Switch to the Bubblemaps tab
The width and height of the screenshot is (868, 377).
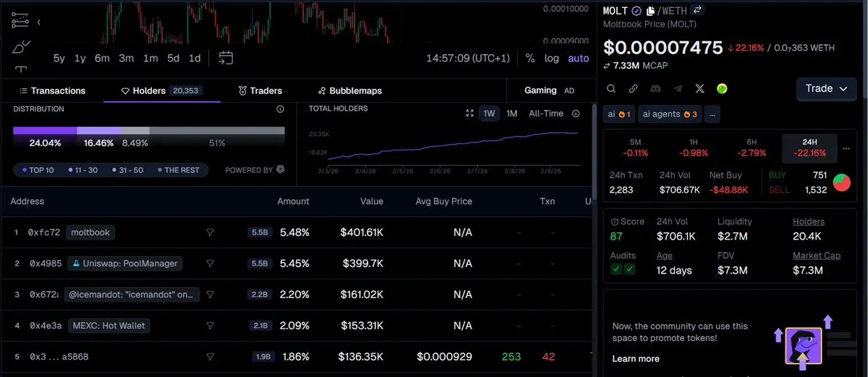[x=350, y=90]
